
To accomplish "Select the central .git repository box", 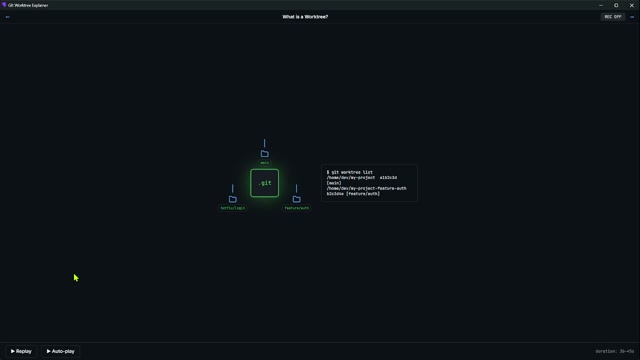I will pos(264,183).
